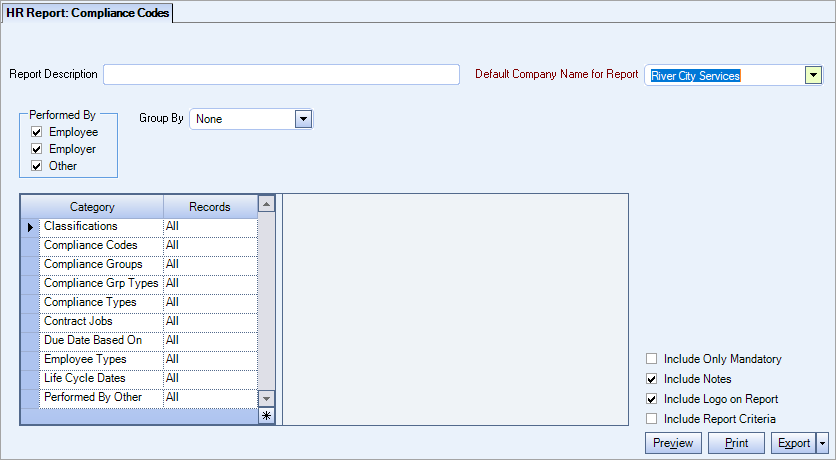
Task: Click the Records cell for Employee Types
Action: (210, 360)
